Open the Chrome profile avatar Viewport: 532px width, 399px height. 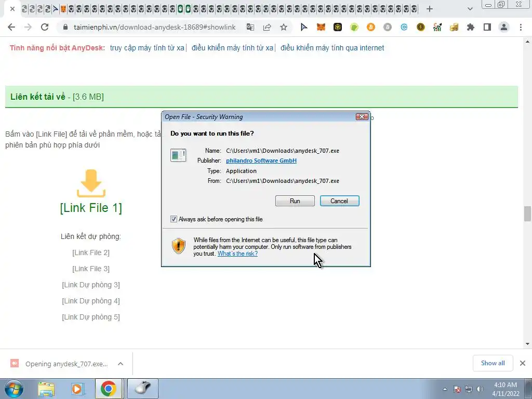click(x=504, y=27)
